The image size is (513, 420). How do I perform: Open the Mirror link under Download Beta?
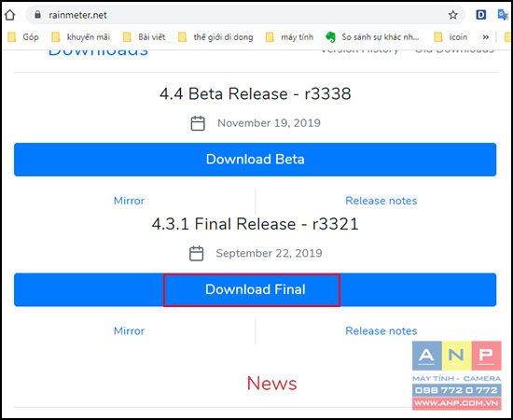click(129, 201)
